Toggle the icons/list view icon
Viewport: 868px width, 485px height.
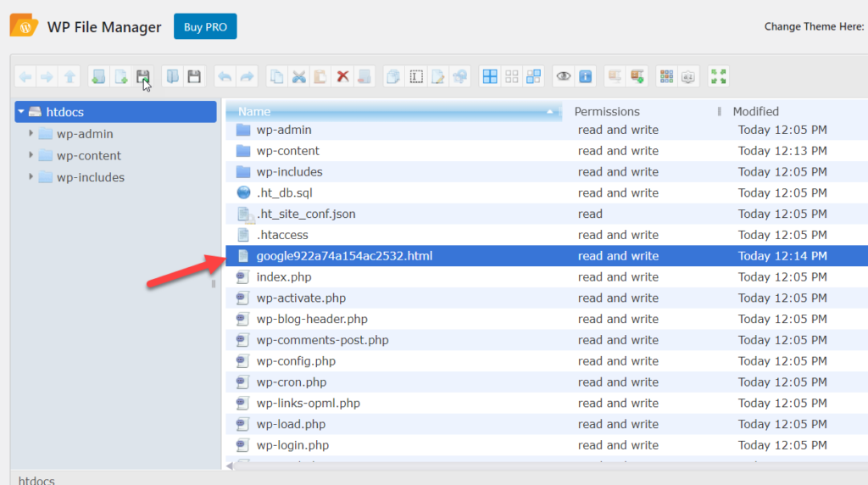[x=666, y=76]
